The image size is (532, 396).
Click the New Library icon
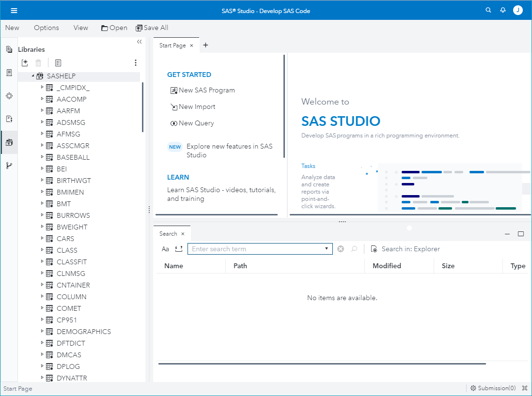pos(25,63)
